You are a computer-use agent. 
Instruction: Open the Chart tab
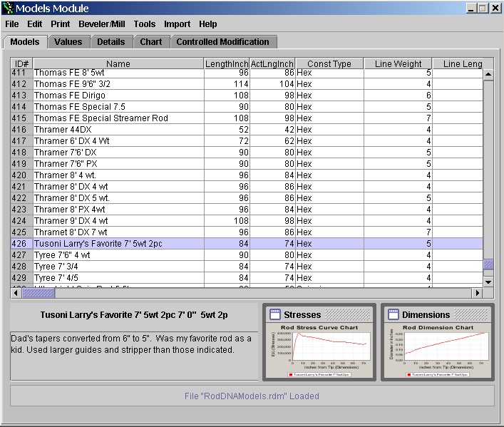pyautogui.click(x=151, y=42)
